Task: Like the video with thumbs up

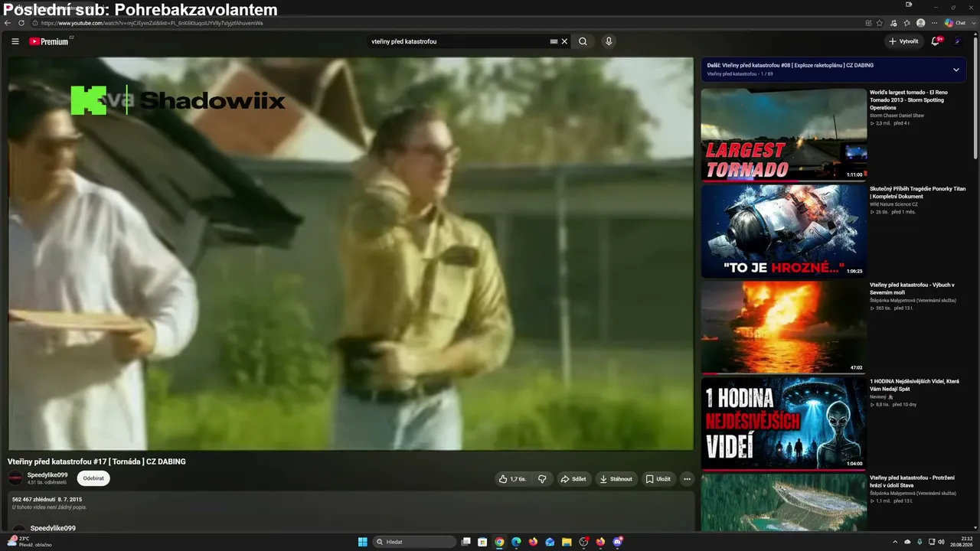Action: point(512,479)
